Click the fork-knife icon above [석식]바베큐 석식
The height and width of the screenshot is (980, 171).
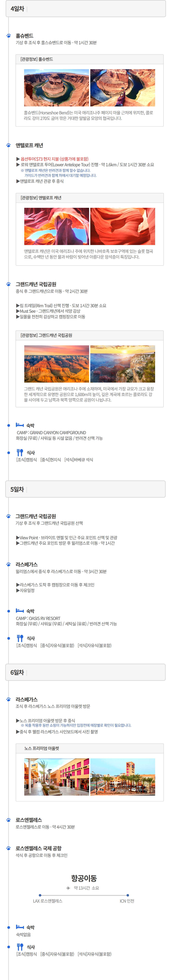pos(20,452)
